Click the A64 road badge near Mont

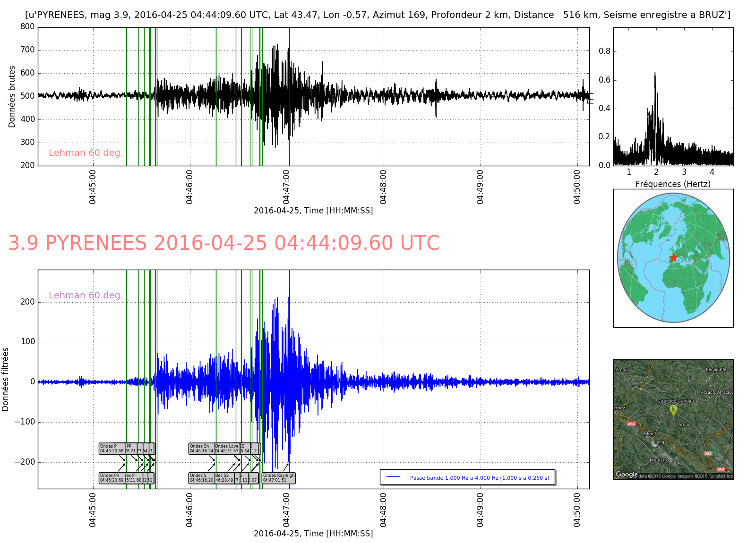[x=631, y=424]
